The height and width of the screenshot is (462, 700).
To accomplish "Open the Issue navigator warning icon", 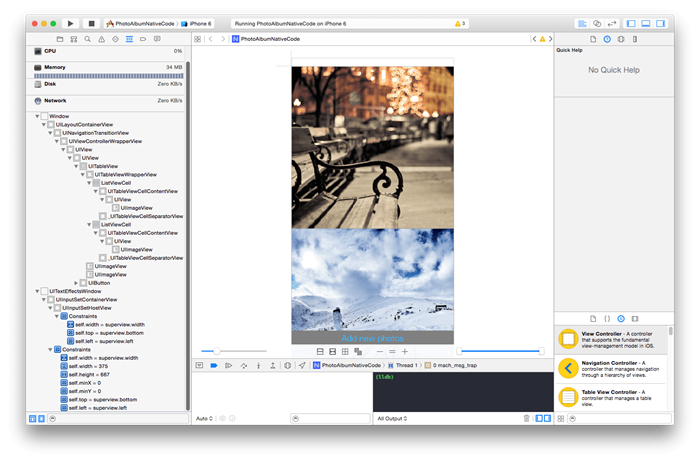I will pyautogui.click(x=102, y=38).
